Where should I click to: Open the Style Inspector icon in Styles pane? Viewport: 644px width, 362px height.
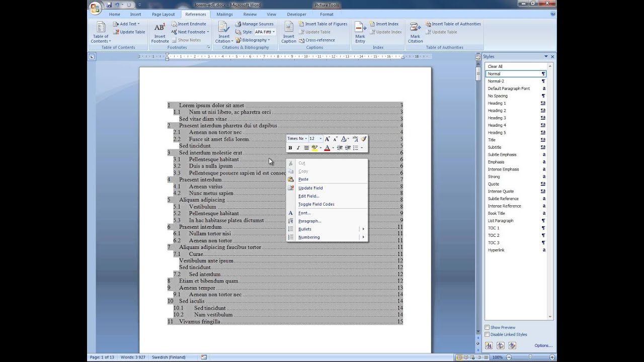click(x=501, y=345)
